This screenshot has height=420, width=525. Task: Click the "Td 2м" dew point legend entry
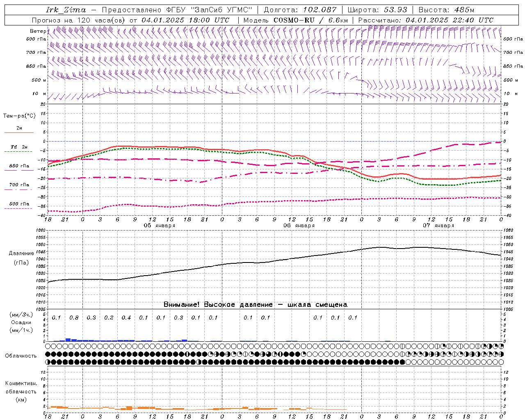pyautogui.click(x=19, y=147)
